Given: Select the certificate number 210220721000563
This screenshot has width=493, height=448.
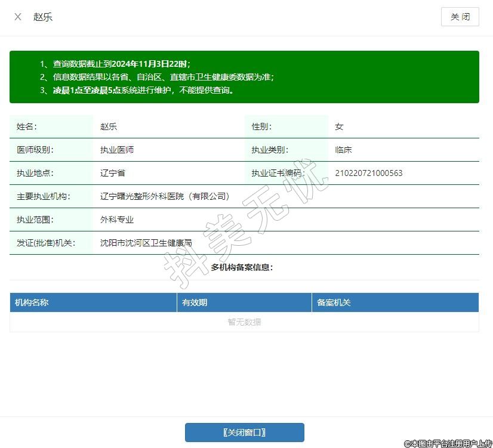Looking at the screenshot, I should pyautogui.click(x=368, y=173).
